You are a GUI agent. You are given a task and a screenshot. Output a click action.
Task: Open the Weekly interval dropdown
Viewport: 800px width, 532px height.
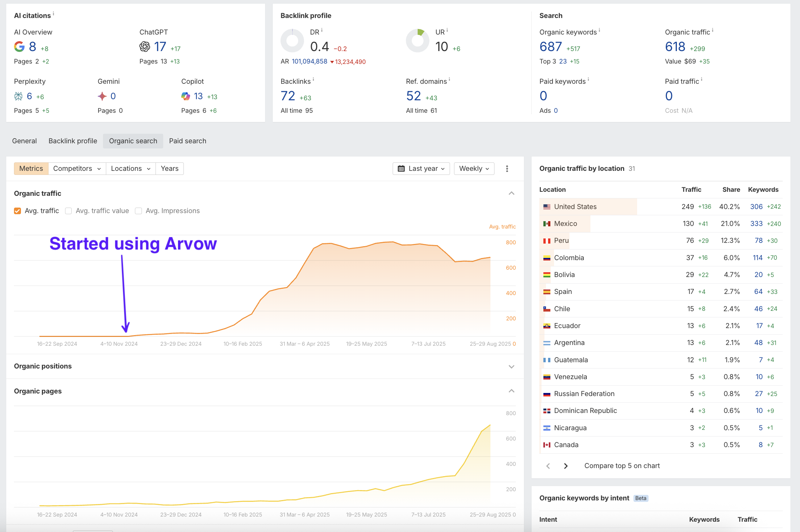474,169
